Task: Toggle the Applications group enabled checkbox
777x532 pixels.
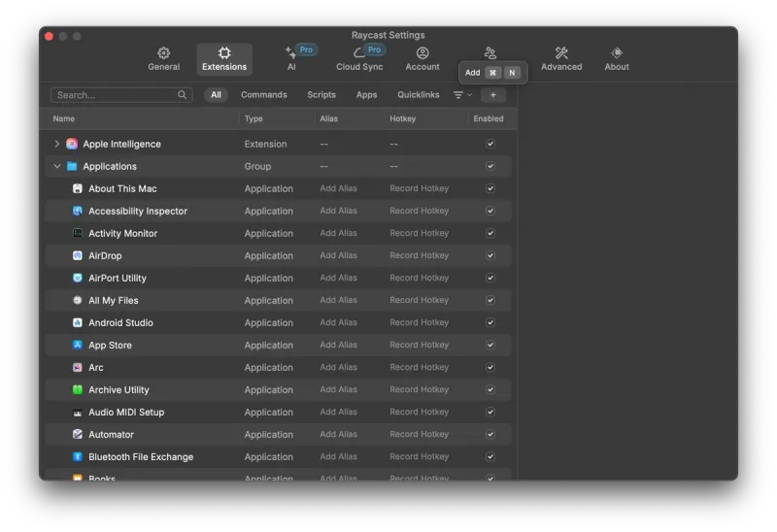Action: pos(490,166)
